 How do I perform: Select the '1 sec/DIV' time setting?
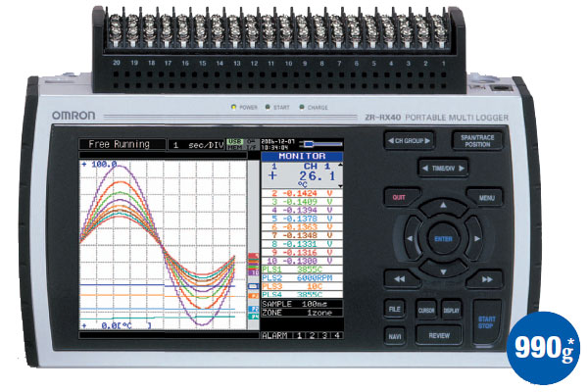pyautogui.click(x=196, y=145)
